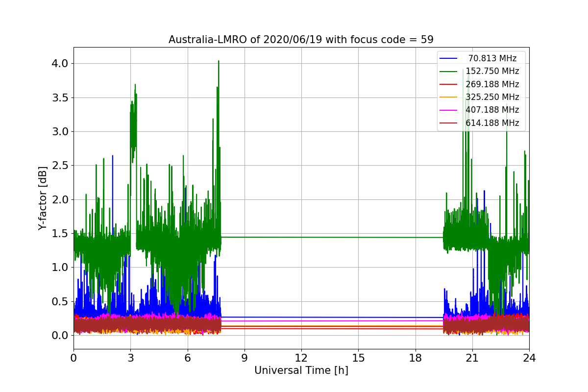588x392 pixels.
Task: Click the x-axis tick label 24
Action: tap(529, 358)
